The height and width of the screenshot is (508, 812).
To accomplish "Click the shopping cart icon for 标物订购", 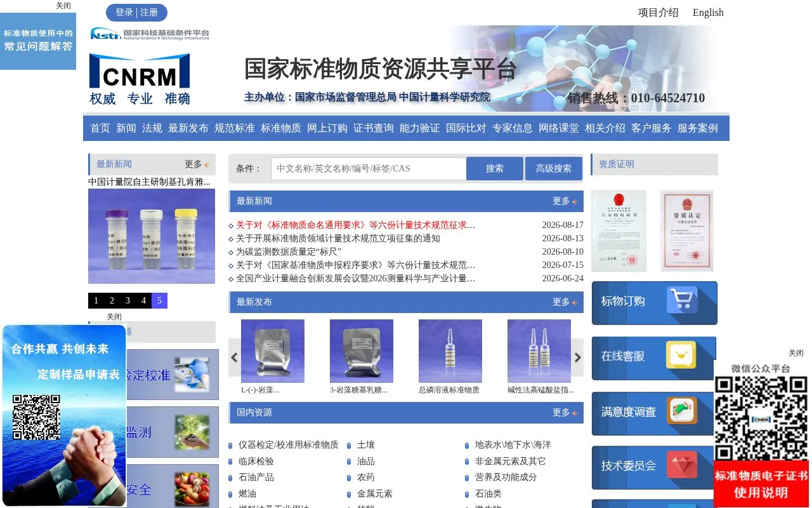I will coord(682,300).
